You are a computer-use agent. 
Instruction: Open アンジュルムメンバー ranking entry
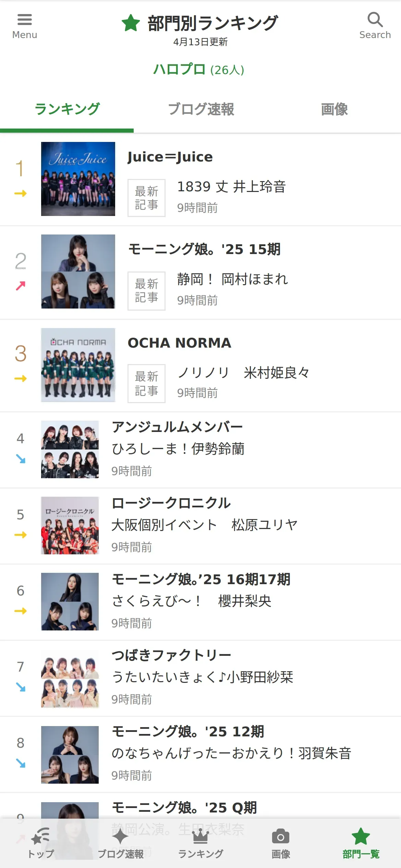[200, 450]
